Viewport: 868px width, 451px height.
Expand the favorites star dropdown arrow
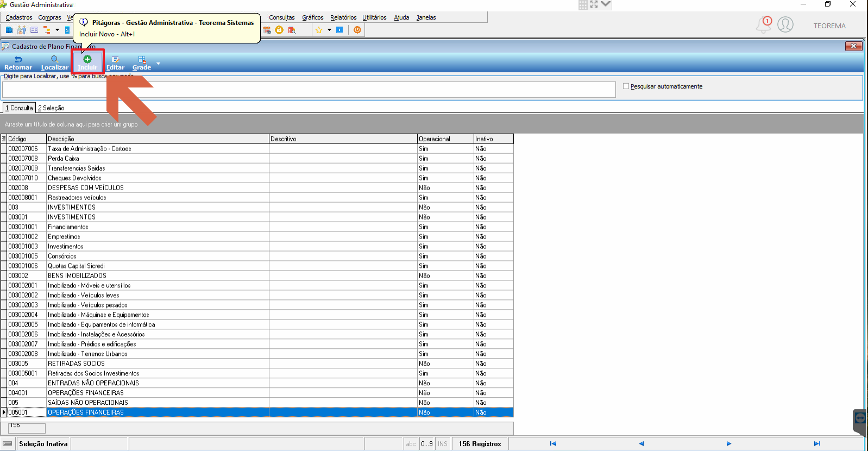tap(329, 30)
